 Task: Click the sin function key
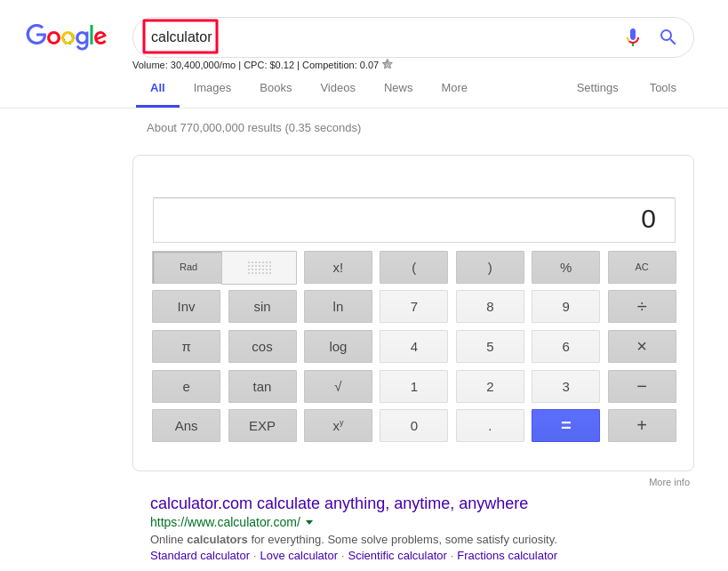pos(262,307)
